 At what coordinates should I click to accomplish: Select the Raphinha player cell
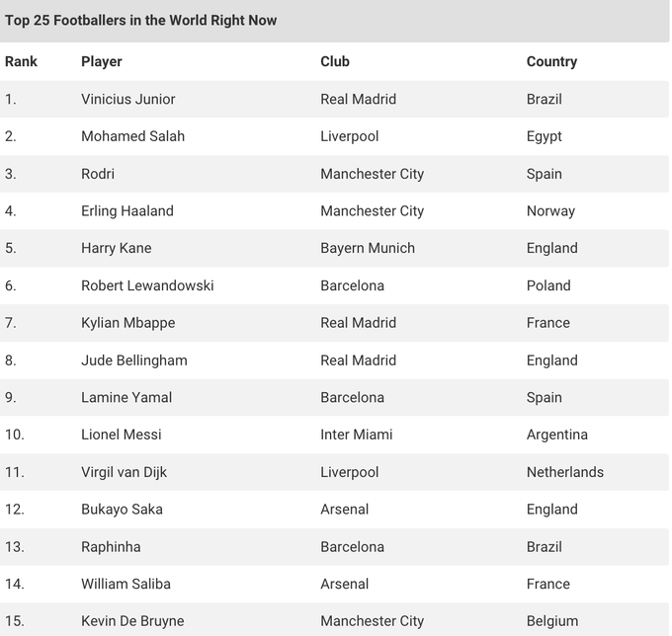pyautogui.click(x=111, y=547)
